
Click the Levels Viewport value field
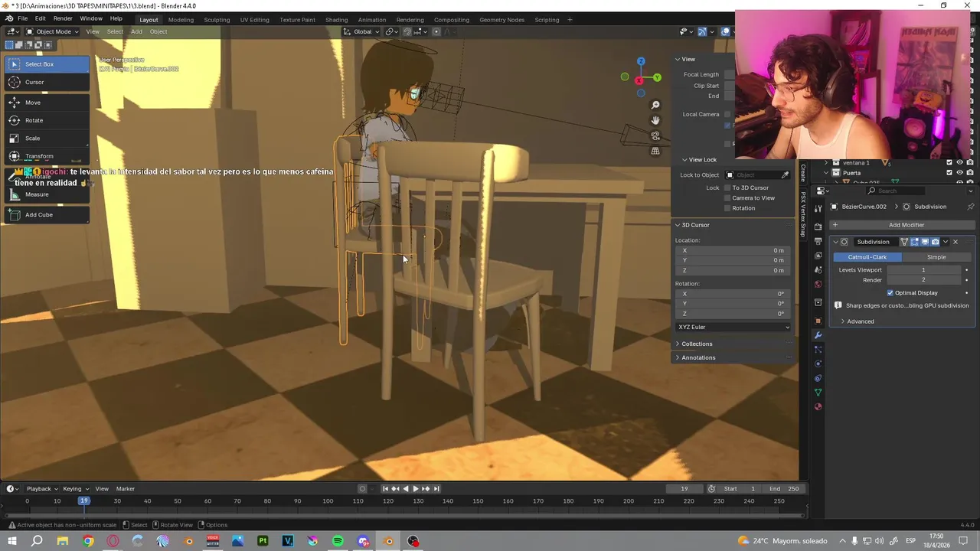[x=923, y=270]
